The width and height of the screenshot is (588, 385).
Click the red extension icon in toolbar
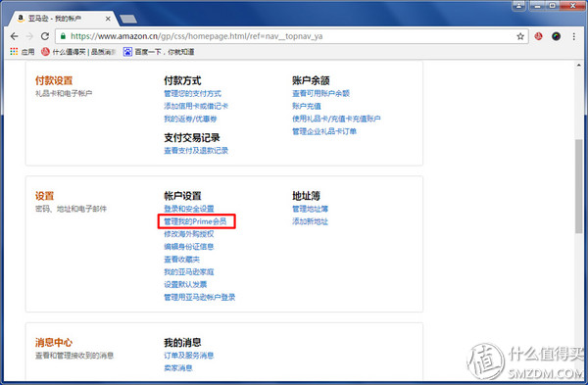pos(538,36)
